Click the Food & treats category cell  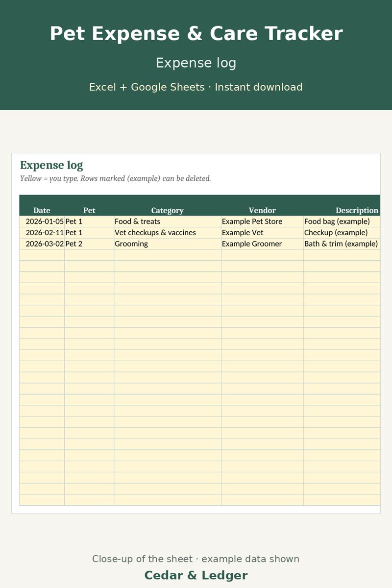pos(168,221)
